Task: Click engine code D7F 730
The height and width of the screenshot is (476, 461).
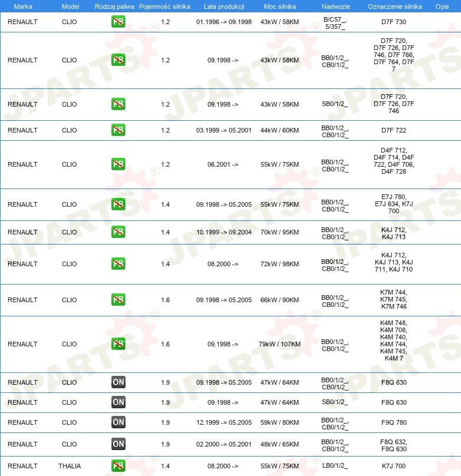Action: pyautogui.click(x=394, y=22)
